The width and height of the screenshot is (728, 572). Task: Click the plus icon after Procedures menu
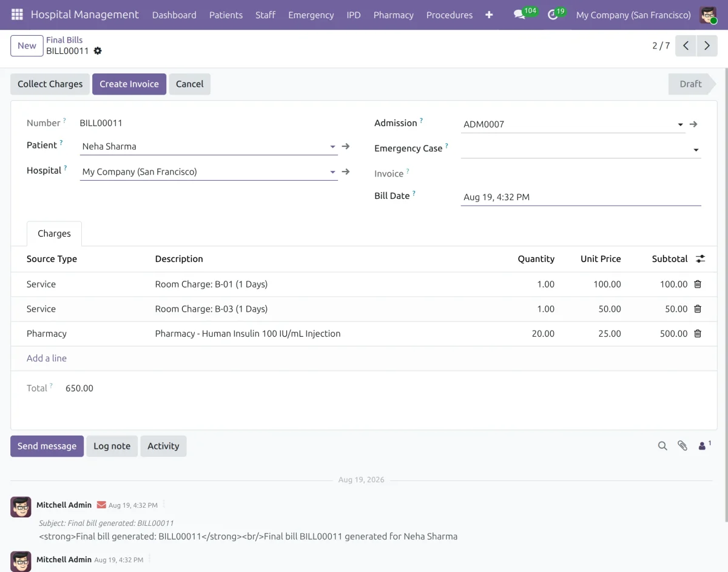489,15
